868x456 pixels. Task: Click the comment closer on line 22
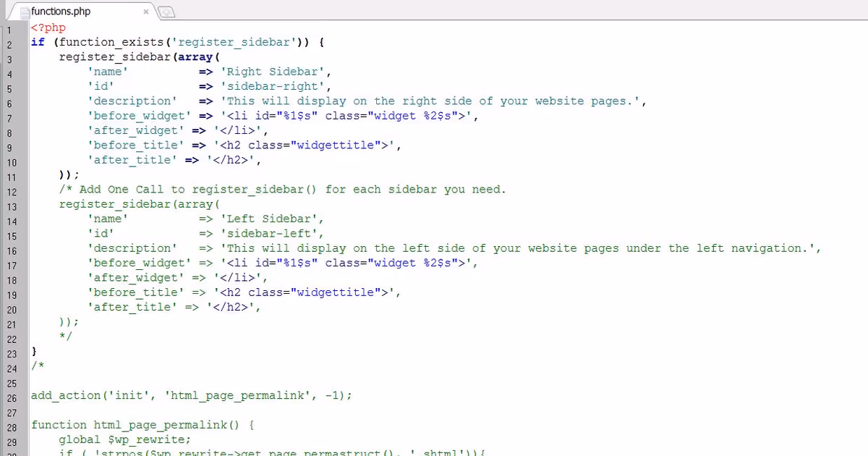pyautogui.click(x=66, y=337)
